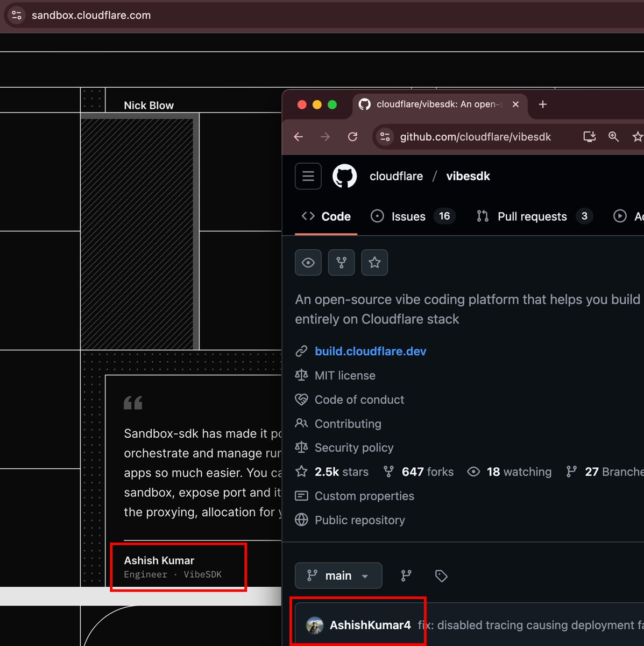Close the cloudflare/vibesdk tab
This screenshot has height=646, width=644.
tap(515, 104)
